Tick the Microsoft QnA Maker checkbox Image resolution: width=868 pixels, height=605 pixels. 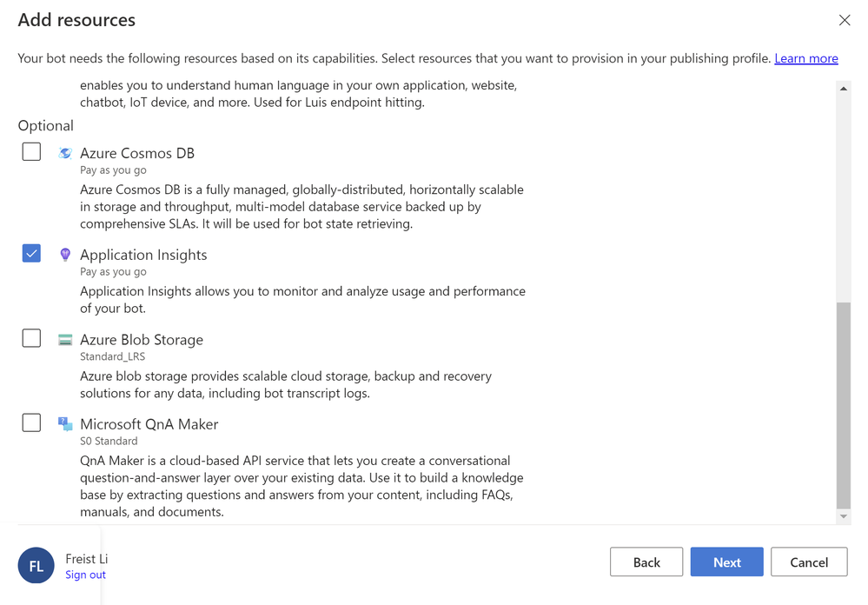31,423
